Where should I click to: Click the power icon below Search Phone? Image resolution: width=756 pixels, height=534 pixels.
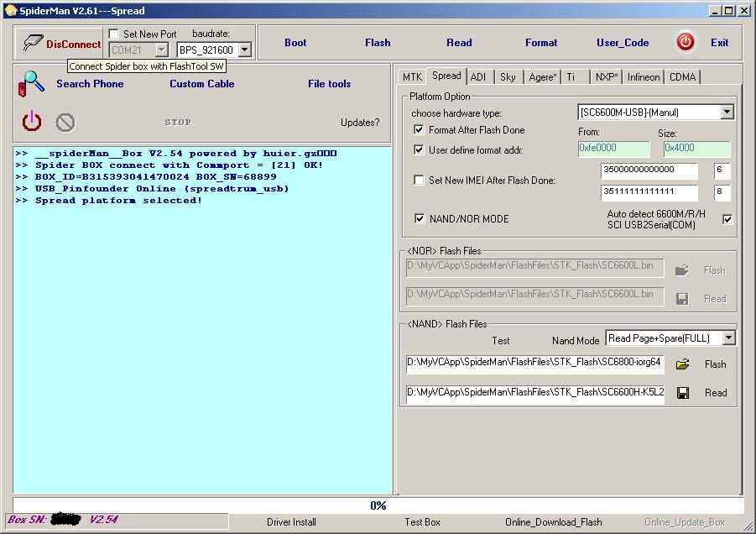pos(32,121)
